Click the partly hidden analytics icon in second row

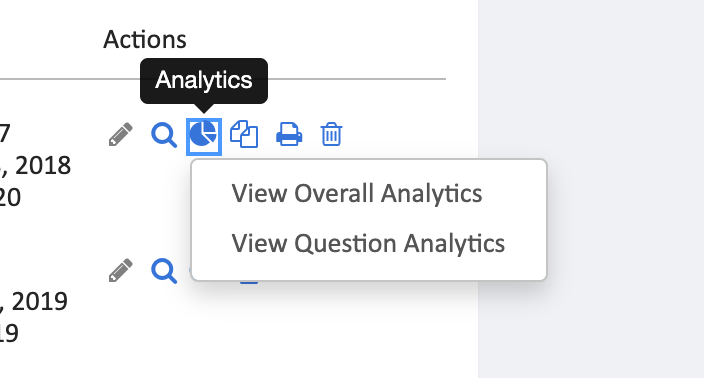pyautogui.click(x=190, y=271)
